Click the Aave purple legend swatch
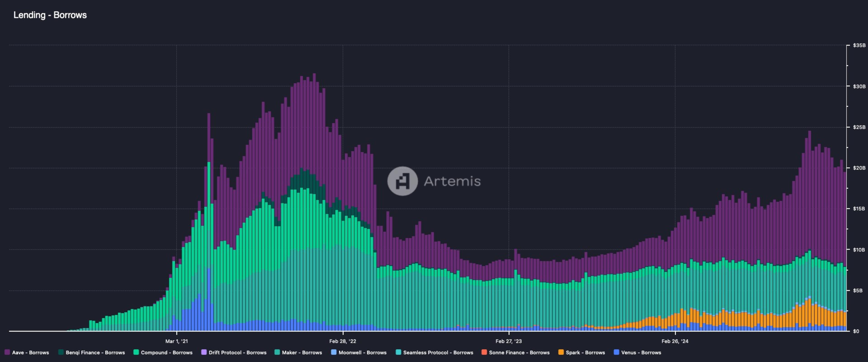 point(7,352)
